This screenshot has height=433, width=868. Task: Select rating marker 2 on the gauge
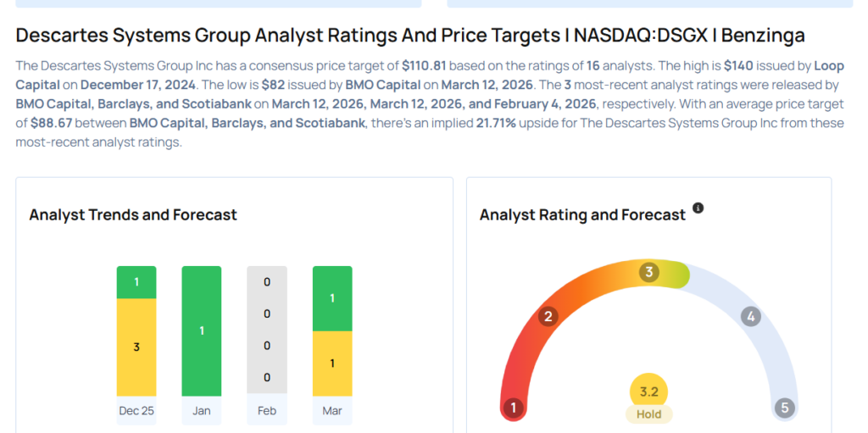tap(548, 317)
